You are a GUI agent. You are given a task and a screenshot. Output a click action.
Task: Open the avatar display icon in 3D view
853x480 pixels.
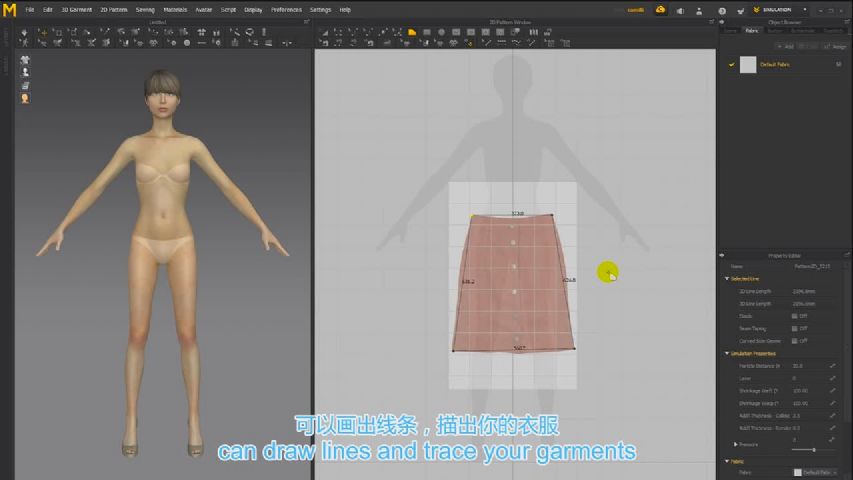click(25, 73)
